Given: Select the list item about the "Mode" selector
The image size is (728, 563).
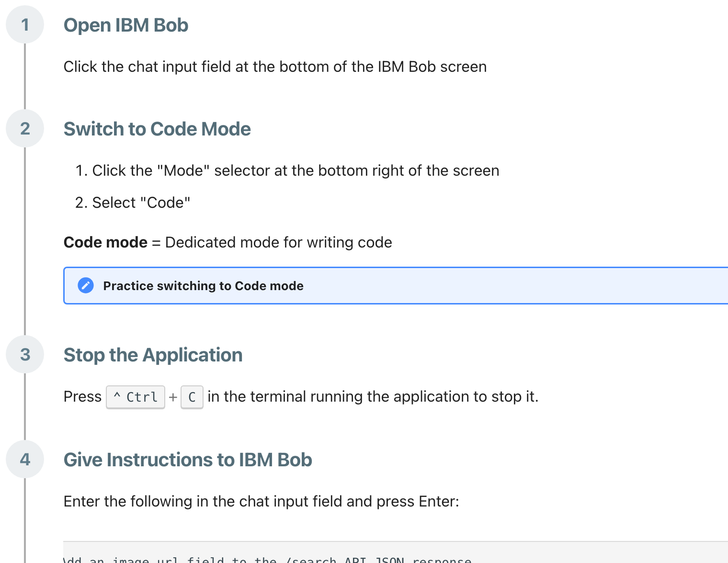Looking at the screenshot, I should pyautogui.click(x=296, y=170).
